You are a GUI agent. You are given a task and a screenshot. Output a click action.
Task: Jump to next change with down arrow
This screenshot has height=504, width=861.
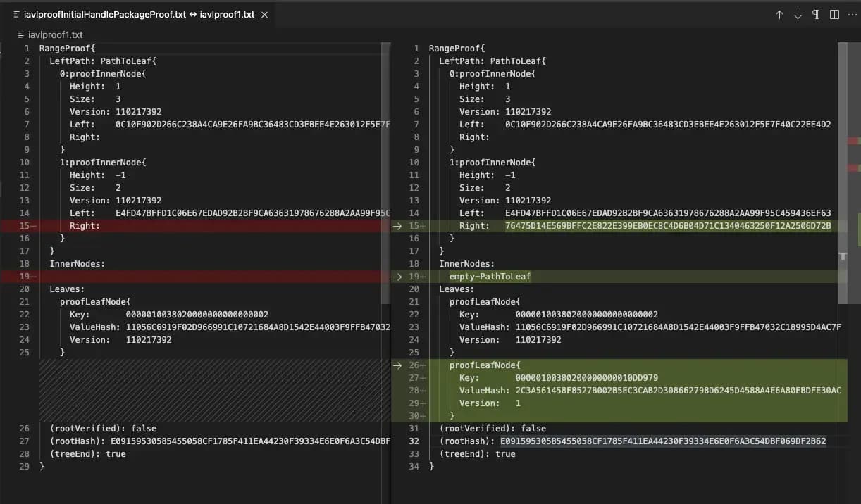798,15
